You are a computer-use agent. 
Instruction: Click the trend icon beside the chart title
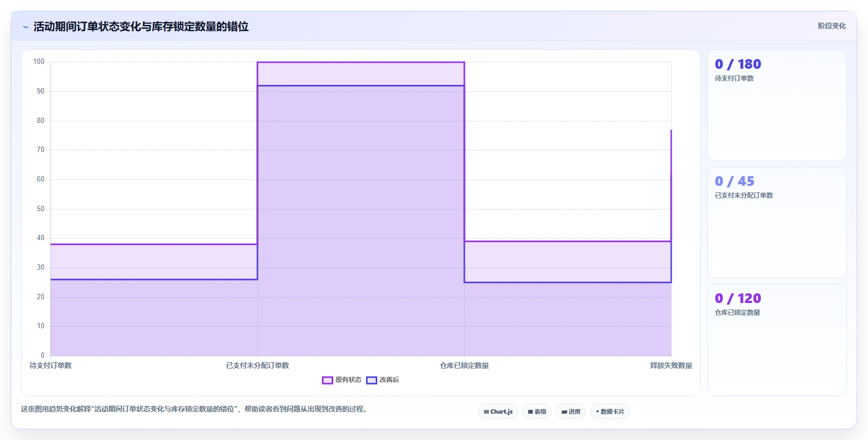tap(25, 27)
